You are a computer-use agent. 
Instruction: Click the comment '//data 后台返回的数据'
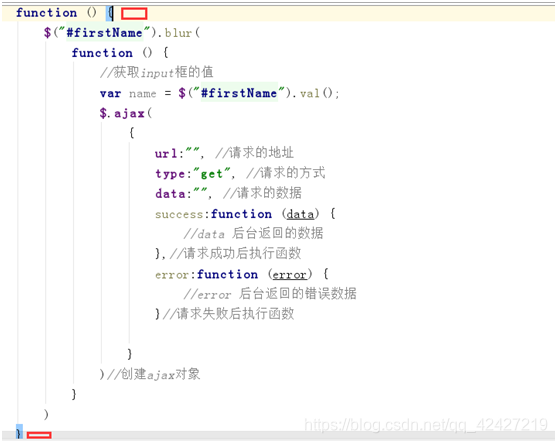click(253, 233)
